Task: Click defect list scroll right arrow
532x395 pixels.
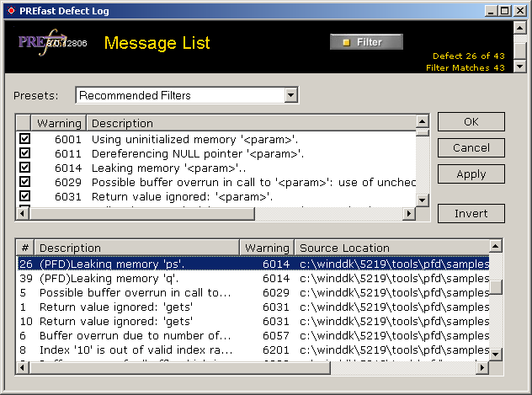Action: pyautogui.click(x=482, y=367)
